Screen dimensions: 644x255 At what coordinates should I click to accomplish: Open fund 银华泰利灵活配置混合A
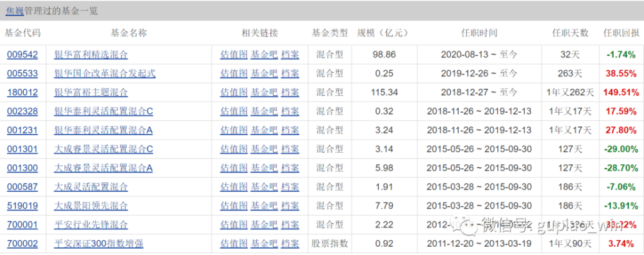pyautogui.click(x=104, y=131)
